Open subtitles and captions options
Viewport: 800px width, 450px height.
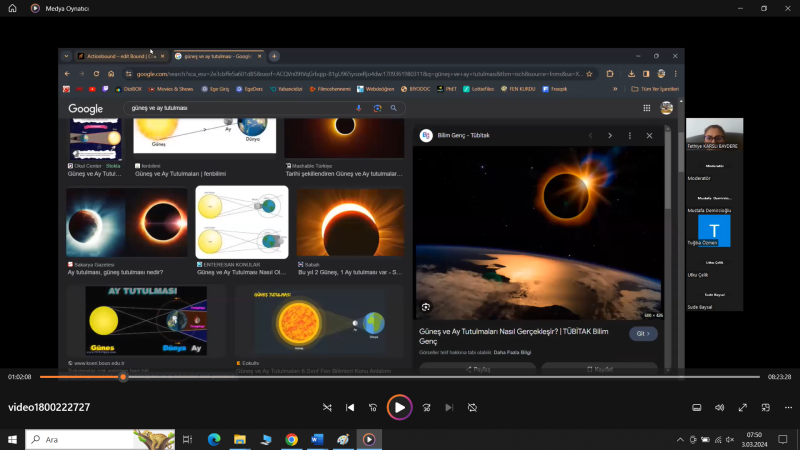click(x=696, y=407)
